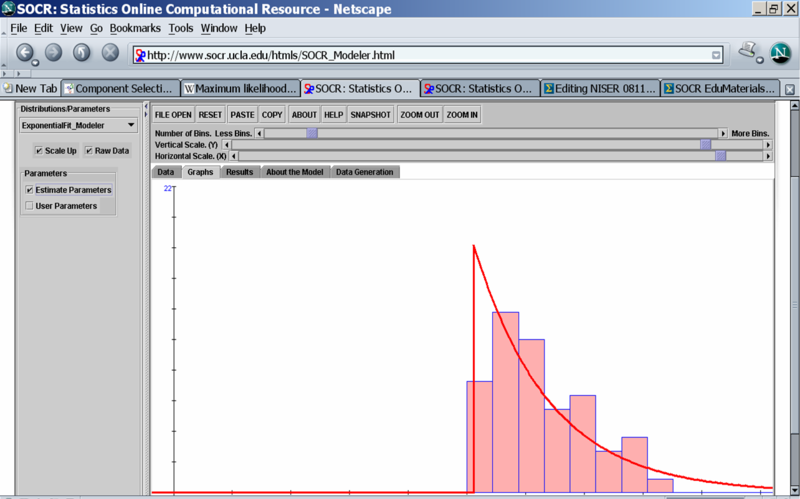Stop loading with the Stop icon
The image size is (800, 499).
(110, 52)
